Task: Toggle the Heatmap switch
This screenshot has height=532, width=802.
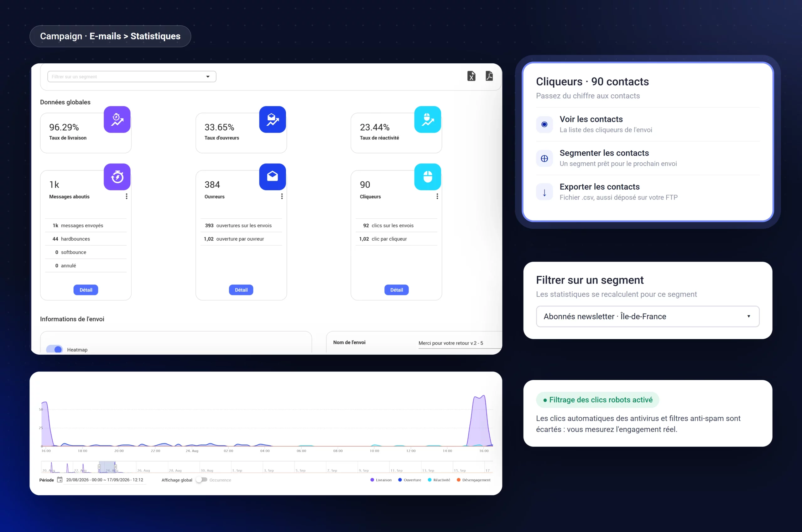Action: [x=55, y=349]
